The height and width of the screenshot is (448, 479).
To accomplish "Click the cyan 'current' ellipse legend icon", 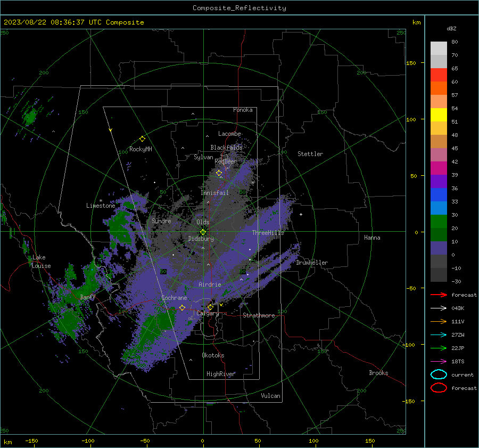I will (x=439, y=374).
